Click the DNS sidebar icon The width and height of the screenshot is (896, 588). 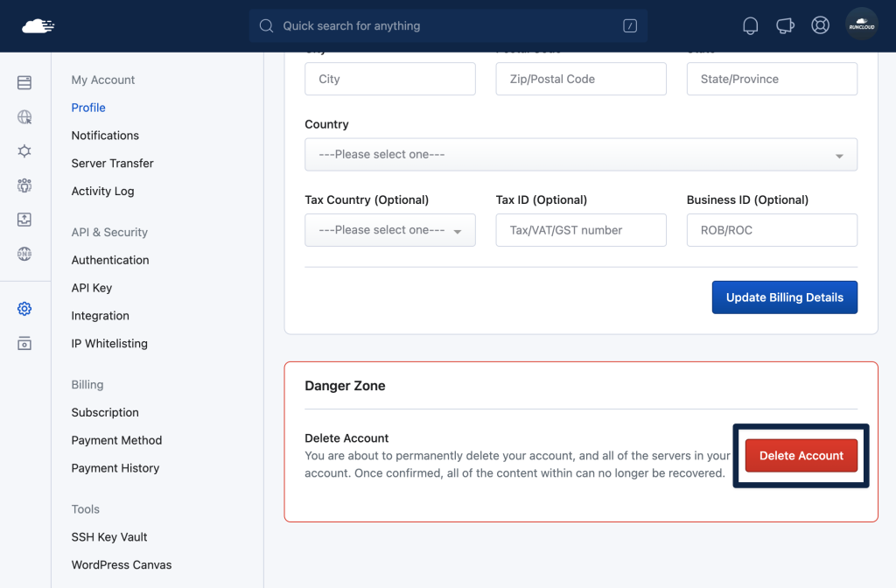(x=24, y=254)
